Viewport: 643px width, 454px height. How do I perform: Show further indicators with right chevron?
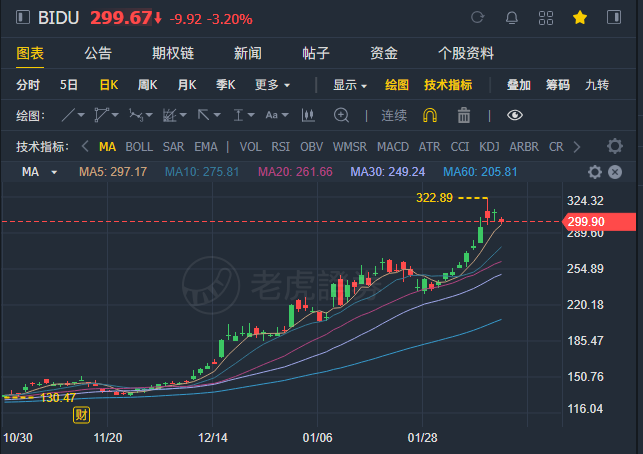(577, 146)
